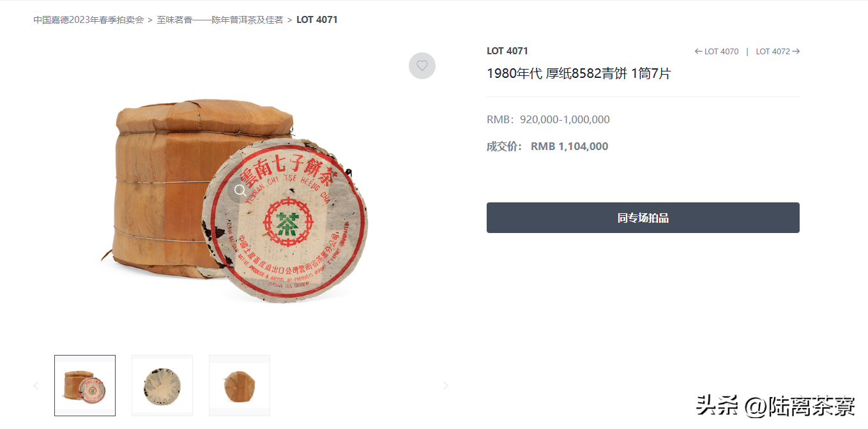Go to next lot LOT 4072
The height and width of the screenshot is (429, 868).
[778, 52]
